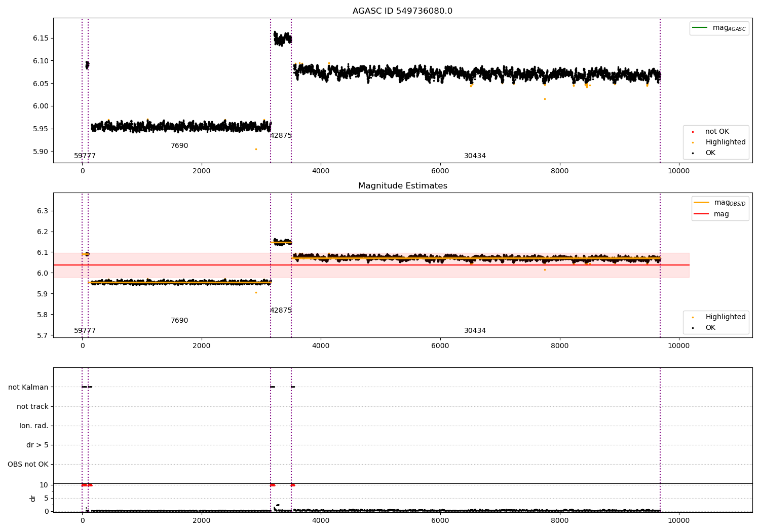Click obsid label 42875 in the top plot
The image size is (760, 532).
pyautogui.click(x=281, y=136)
